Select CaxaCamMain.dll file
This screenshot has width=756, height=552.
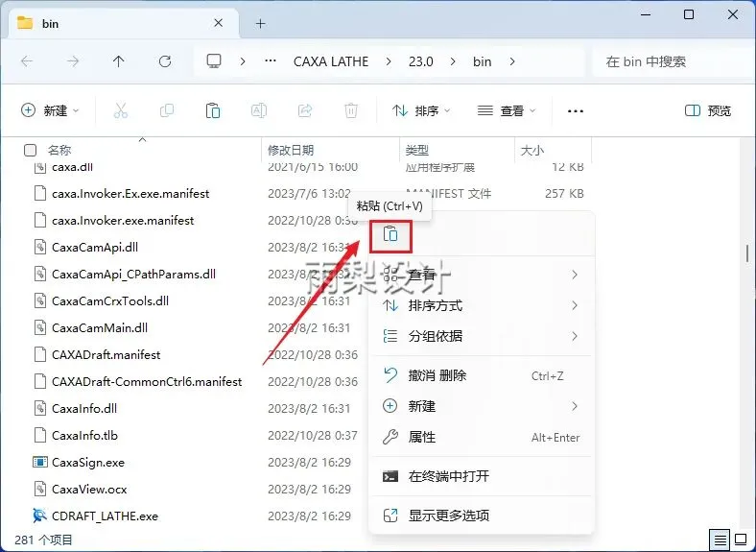pyautogui.click(x=100, y=328)
